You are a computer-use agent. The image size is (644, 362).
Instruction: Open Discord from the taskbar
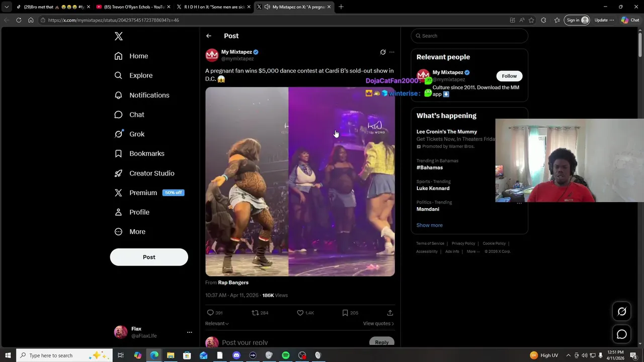tap(236, 355)
